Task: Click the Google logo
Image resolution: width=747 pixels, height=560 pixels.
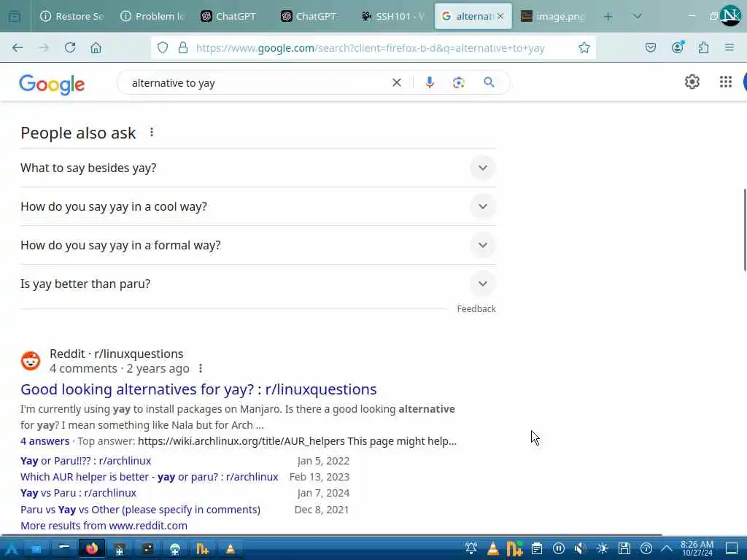Action: click(52, 84)
